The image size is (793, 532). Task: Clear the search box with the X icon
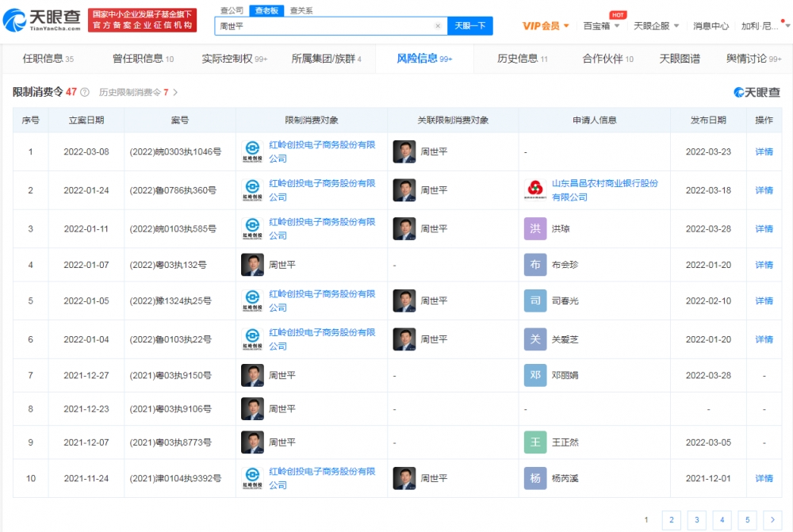pyautogui.click(x=438, y=26)
